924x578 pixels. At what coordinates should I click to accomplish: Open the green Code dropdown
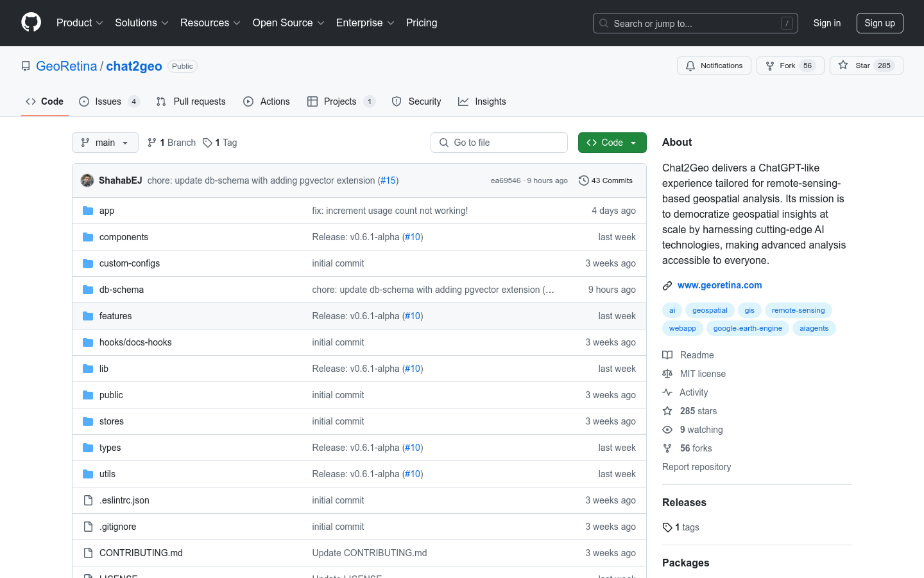[612, 143]
